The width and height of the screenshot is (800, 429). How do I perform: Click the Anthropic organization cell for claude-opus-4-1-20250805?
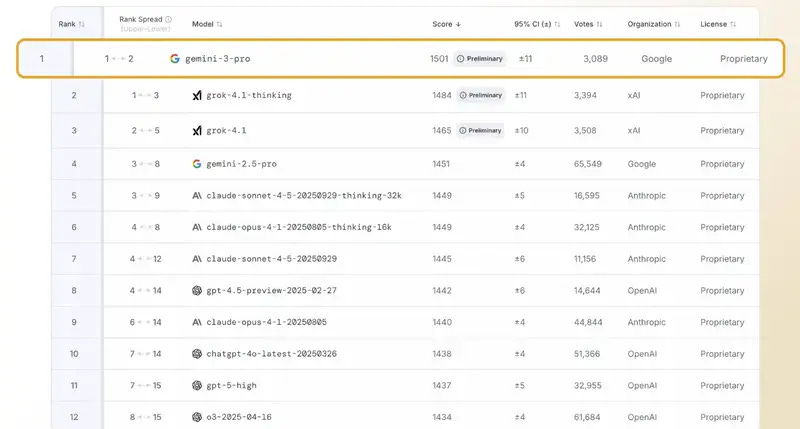pos(646,322)
